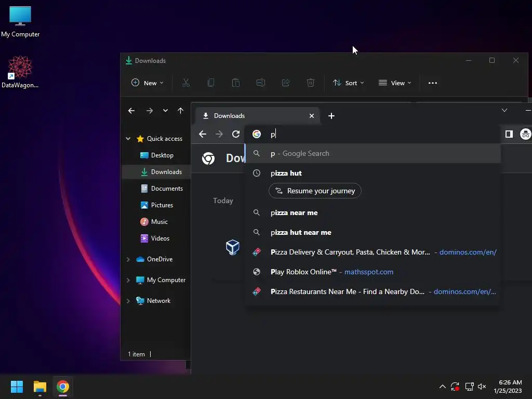Click the VirtualBox download file icon
Screen dimensions: 532x399
233,247
